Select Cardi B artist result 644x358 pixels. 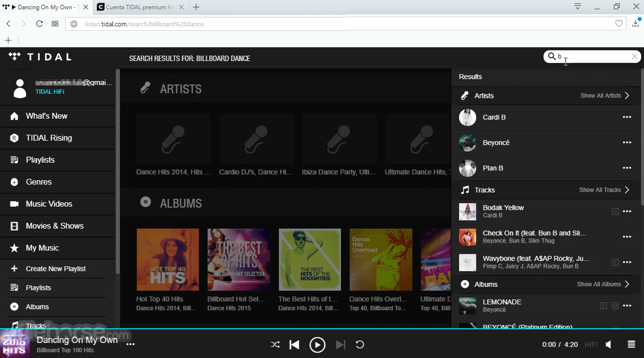point(545,117)
